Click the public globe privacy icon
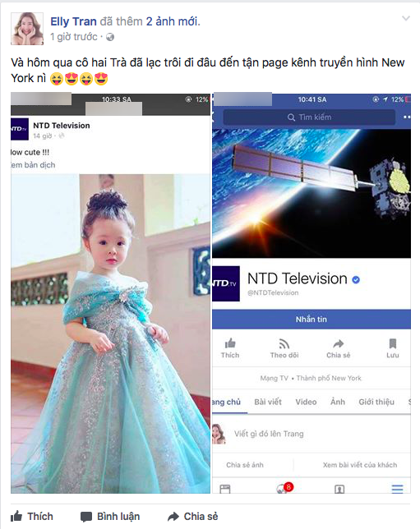Screen dimensions: 420x529 110,37
